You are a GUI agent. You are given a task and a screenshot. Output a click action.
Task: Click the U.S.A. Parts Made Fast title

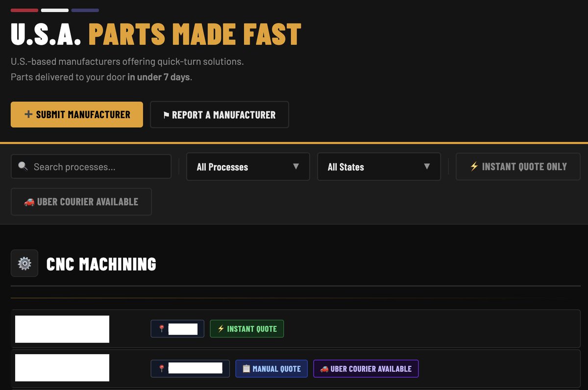coord(156,34)
